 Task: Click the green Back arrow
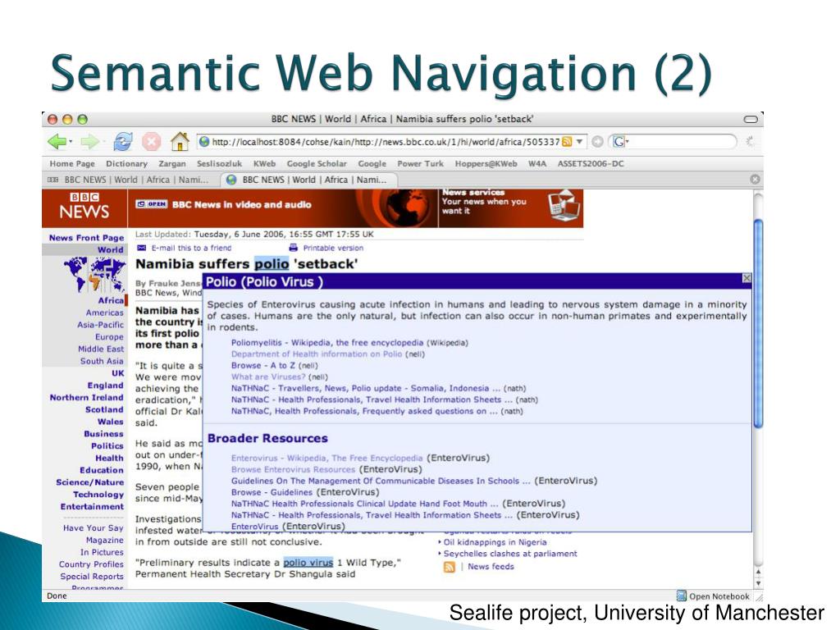click(x=57, y=142)
